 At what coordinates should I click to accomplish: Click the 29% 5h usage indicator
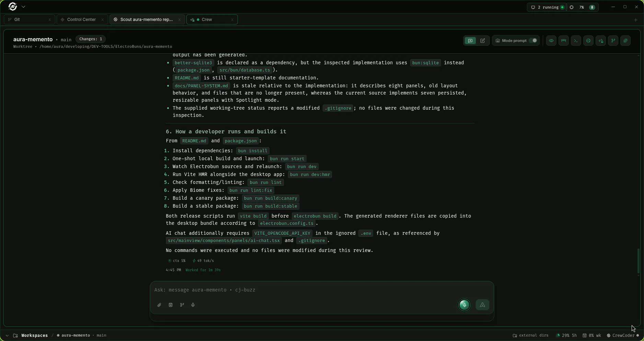coord(566,335)
